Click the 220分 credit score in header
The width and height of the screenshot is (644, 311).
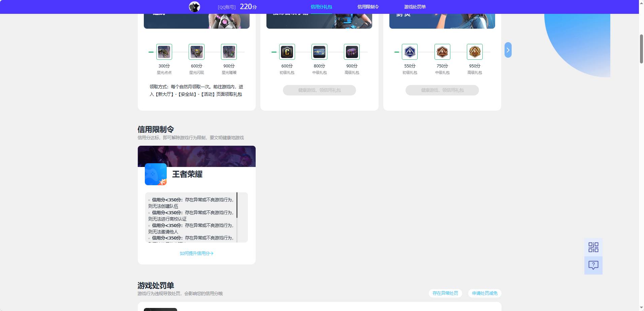pos(248,7)
